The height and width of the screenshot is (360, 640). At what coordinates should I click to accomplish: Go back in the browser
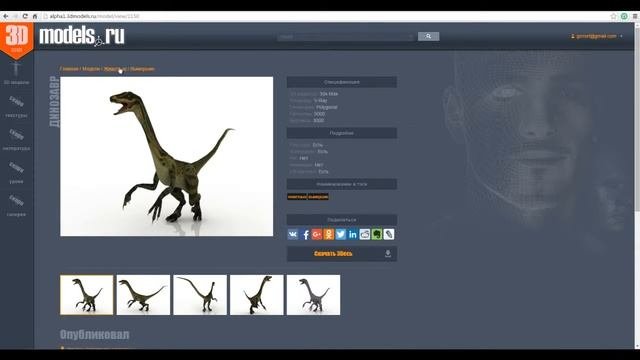tap(6, 16)
